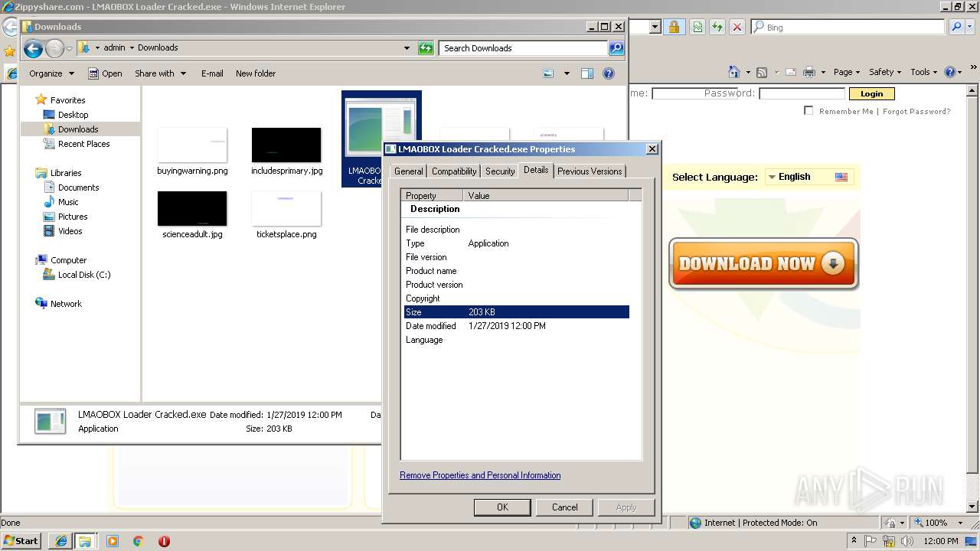
Task: Launch Windows Media Player from taskbar
Action: tap(113, 541)
